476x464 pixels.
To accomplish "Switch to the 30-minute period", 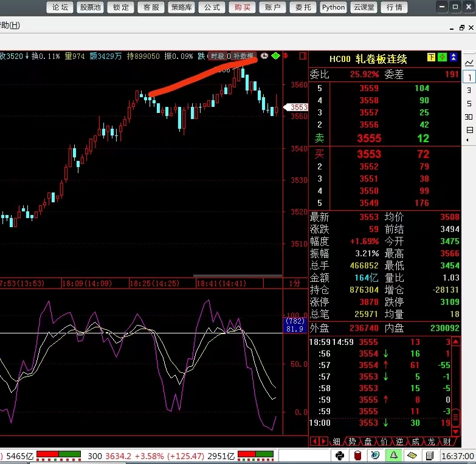I will [469, 117].
